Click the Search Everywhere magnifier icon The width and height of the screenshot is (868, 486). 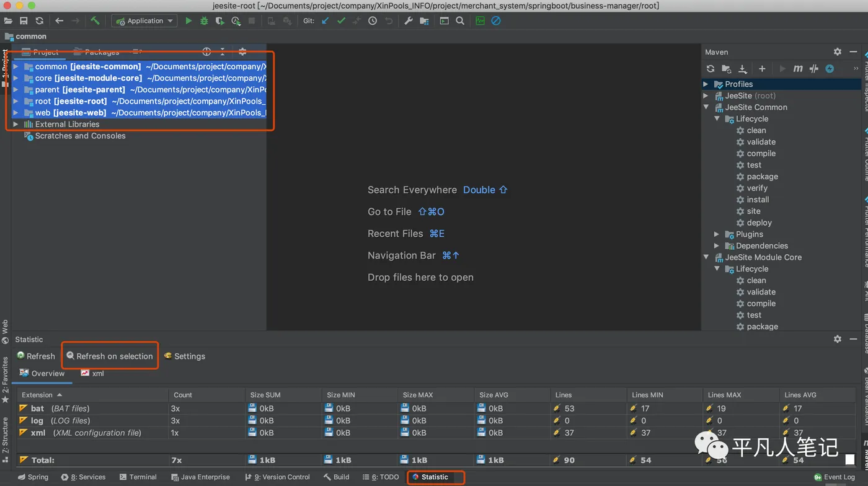(460, 21)
